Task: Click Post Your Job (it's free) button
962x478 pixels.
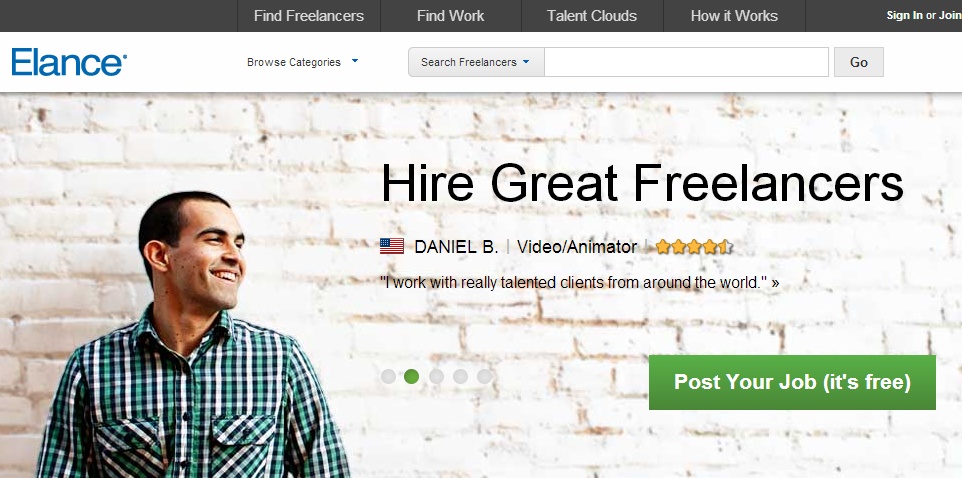Action: coord(792,382)
